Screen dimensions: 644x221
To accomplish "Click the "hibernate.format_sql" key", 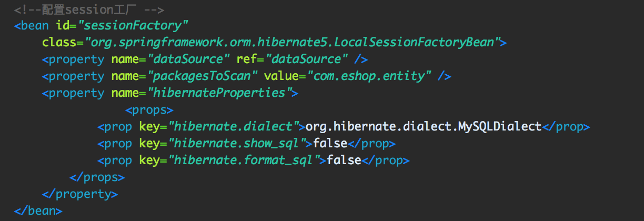I will (246, 160).
